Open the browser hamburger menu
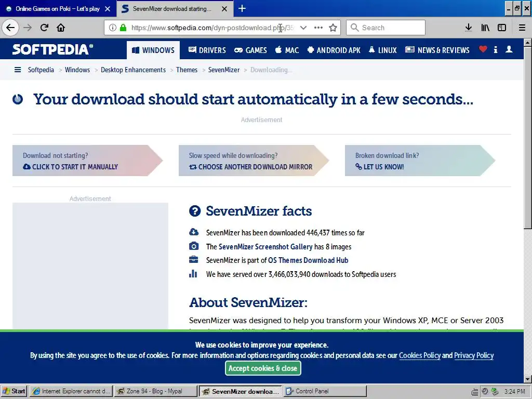The image size is (532, 399). 522,28
